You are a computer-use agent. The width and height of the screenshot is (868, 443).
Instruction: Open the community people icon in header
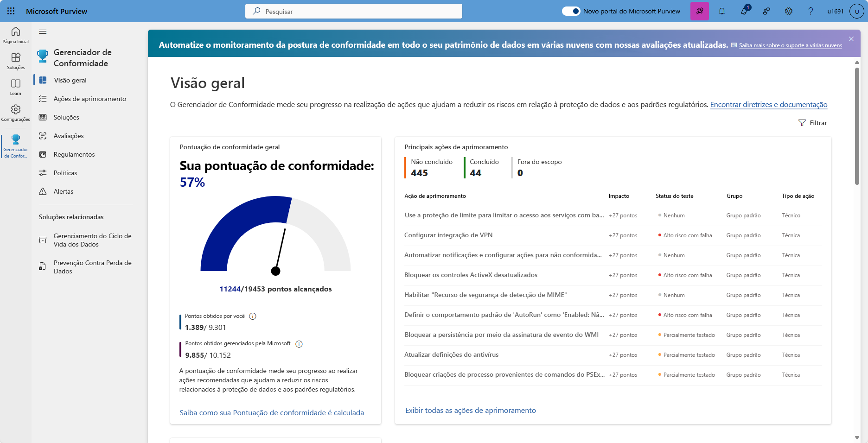(x=766, y=11)
